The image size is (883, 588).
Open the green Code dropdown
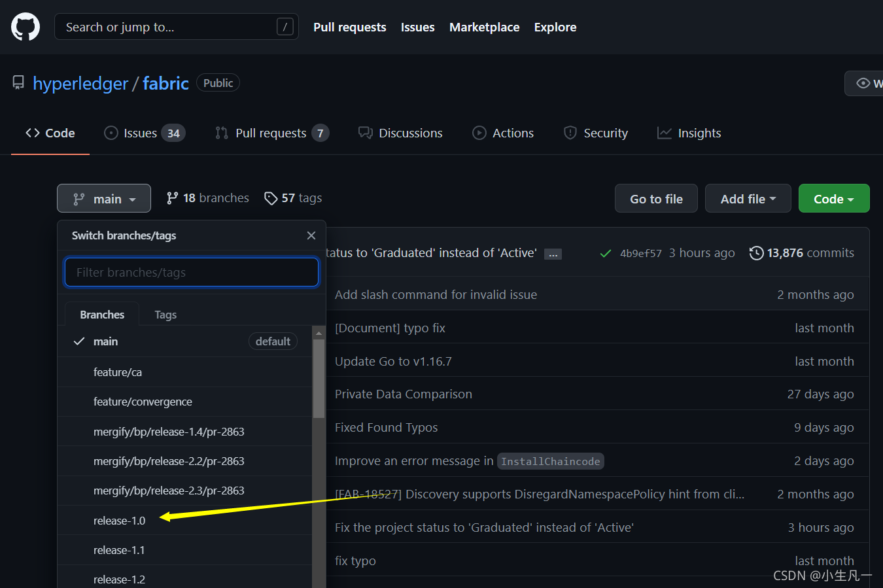[834, 198]
